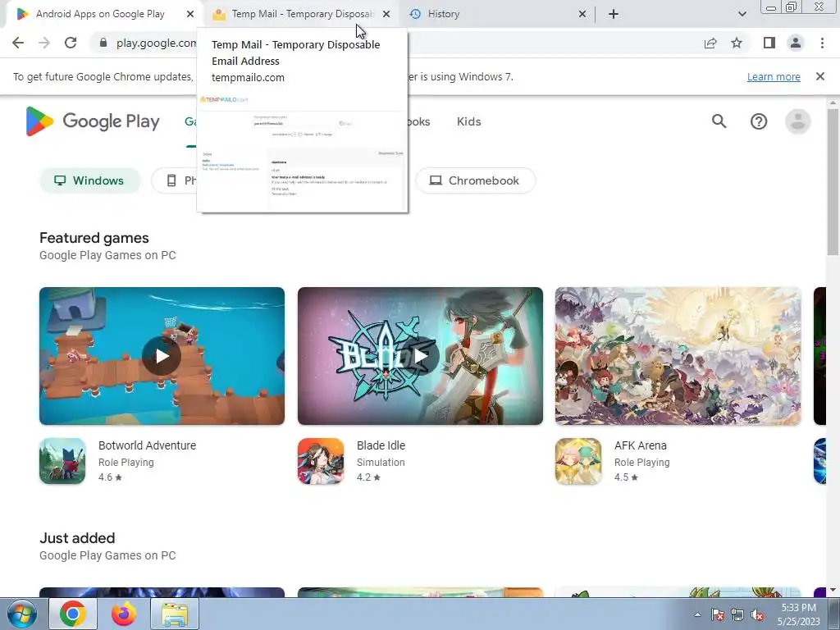Open the Windows Start menu
Image resolution: width=840 pixels, height=630 pixels.
coord(22,614)
